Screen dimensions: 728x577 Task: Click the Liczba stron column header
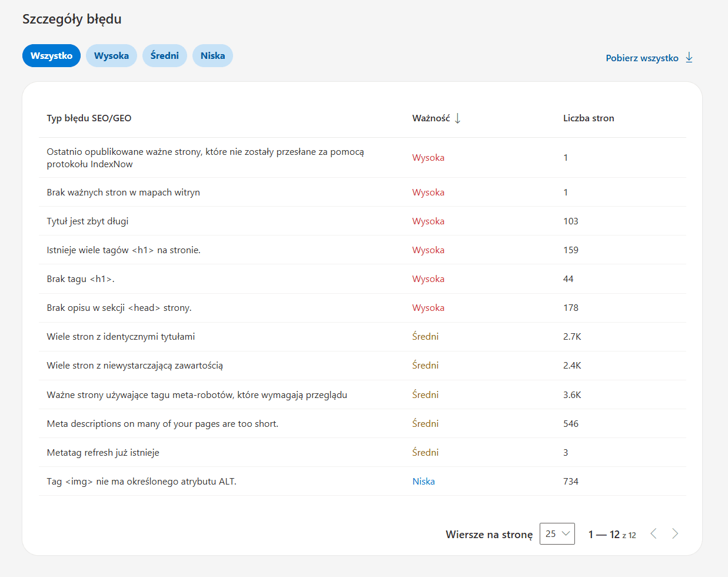point(589,118)
